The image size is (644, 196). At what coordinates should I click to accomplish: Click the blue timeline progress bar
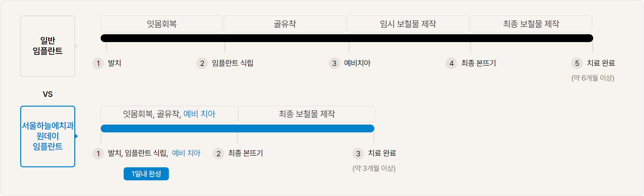click(x=237, y=128)
